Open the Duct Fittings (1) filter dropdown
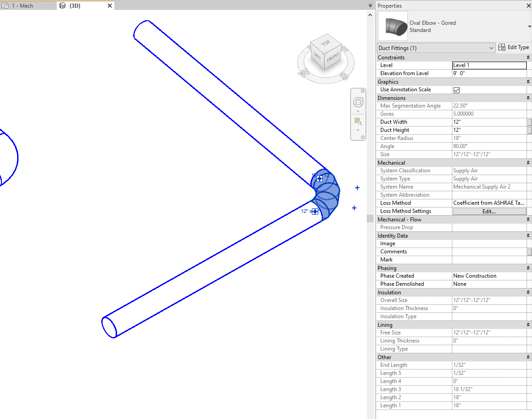Image resolution: width=532 pixels, height=419 pixels. pyautogui.click(x=436, y=48)
